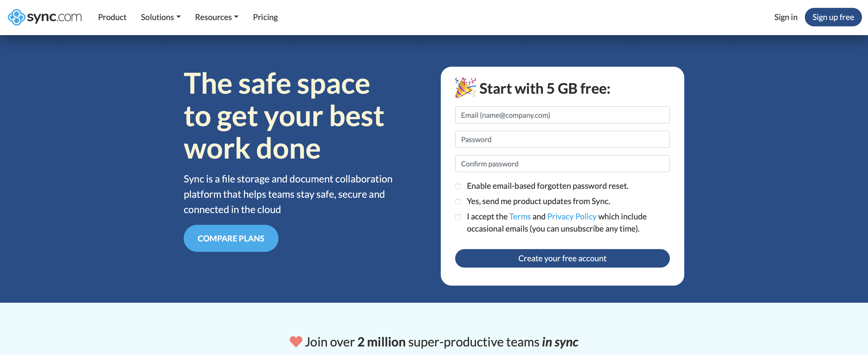Go to the Pricing page
Screen dimensions: 868x355
coord(265,17)
